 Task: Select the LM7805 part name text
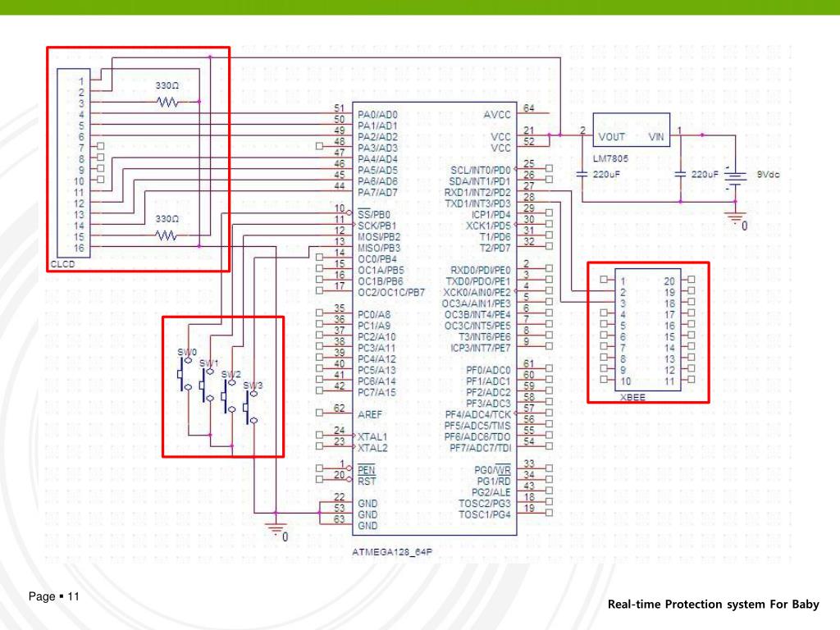point(610,158)
